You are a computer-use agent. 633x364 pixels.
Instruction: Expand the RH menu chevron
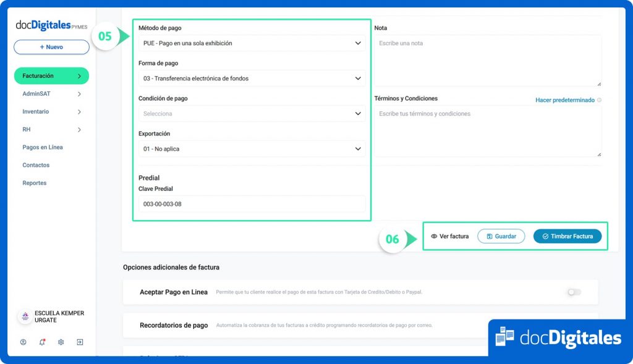[80, 130]
